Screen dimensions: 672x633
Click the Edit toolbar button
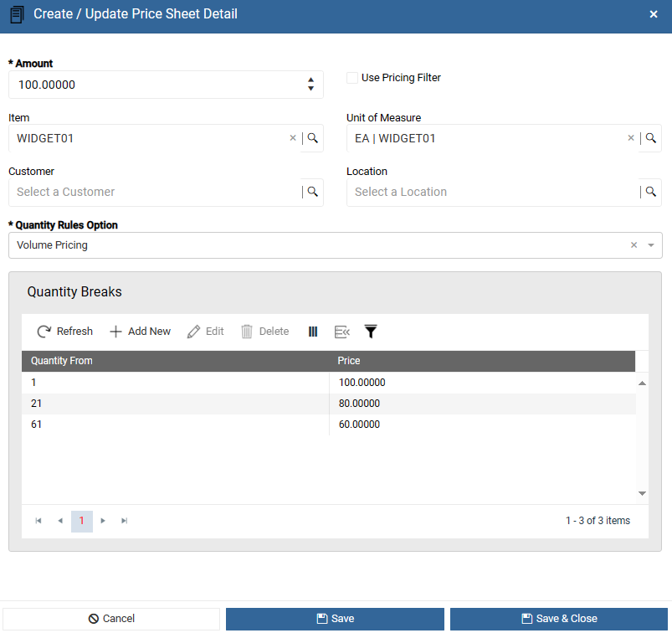point(205,331)
